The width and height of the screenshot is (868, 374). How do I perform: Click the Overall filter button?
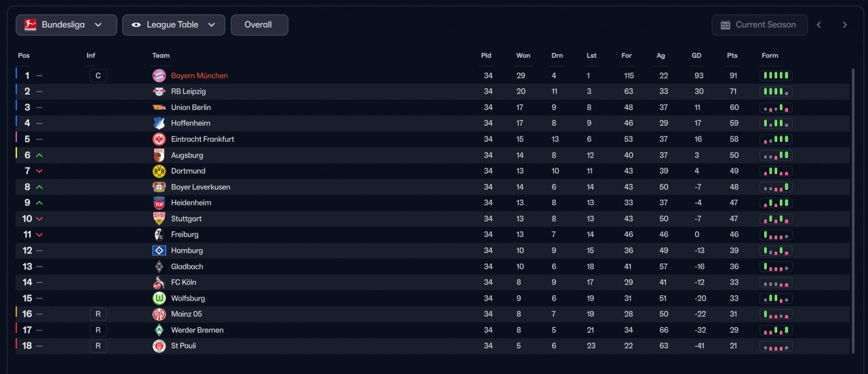coord(259,25)
